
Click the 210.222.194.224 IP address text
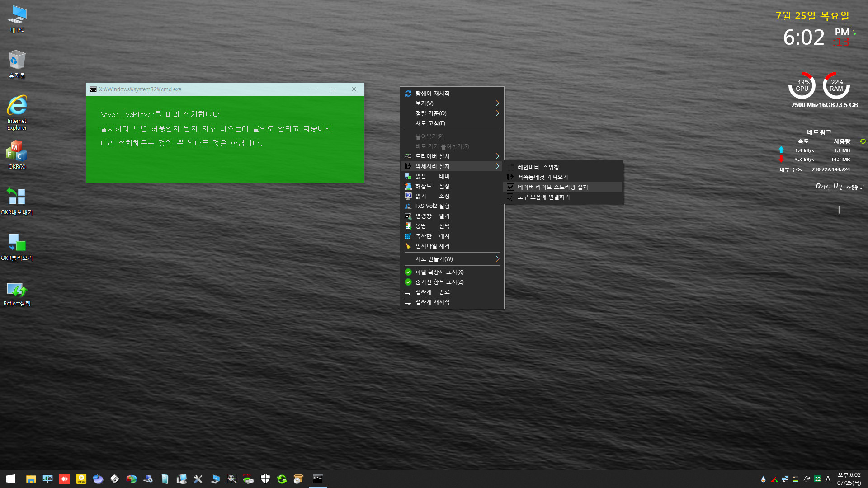(831, 170)
